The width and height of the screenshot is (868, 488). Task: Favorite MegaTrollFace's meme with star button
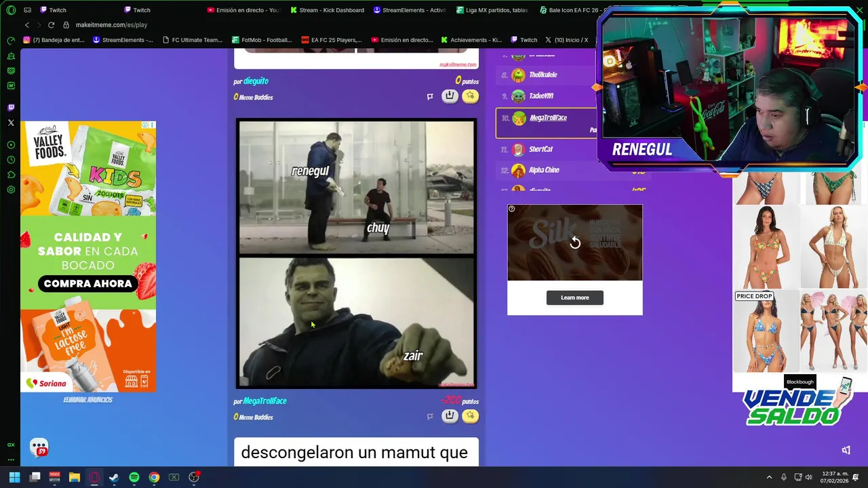pos(470,416)
